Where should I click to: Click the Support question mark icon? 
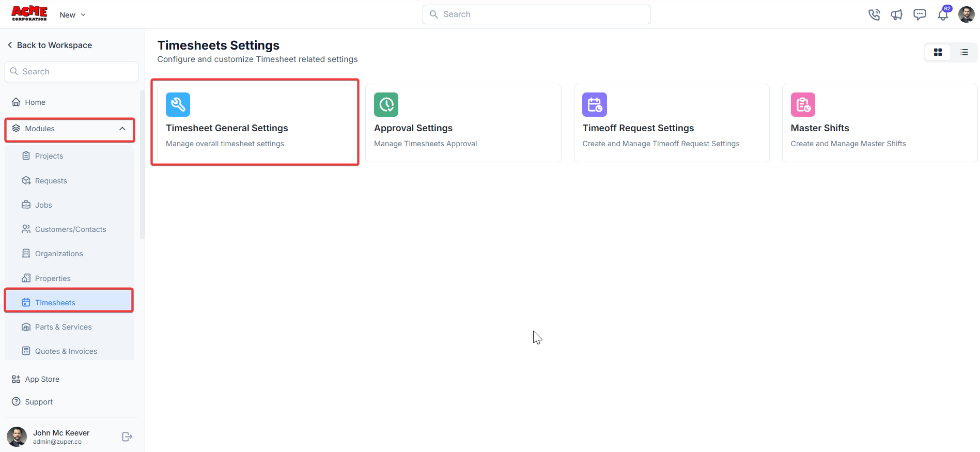click(x=16, y=402)
